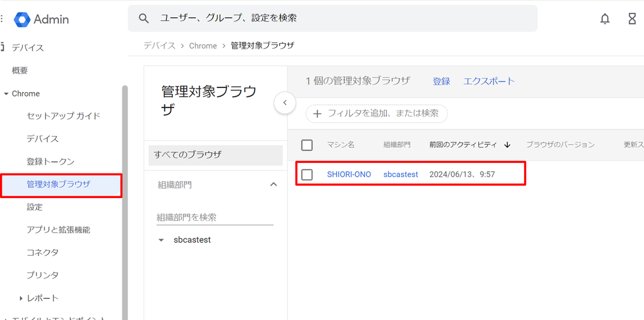Image resolution: width=644 pixels, height=320 pixels.
Task: Open the SHIORI-ONO machine link
Action: pos(349,175)
